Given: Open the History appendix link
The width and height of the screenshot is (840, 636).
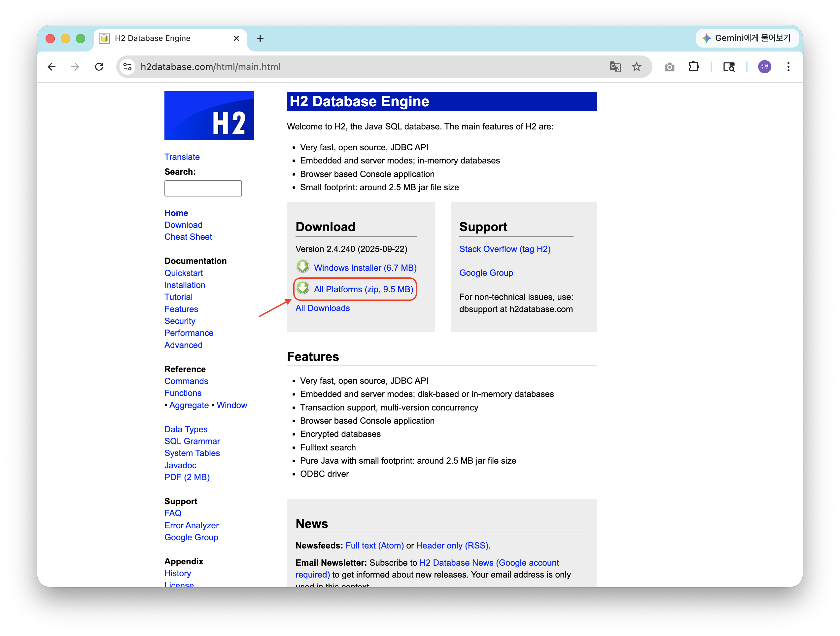Looking at the screenshot, I should coord(178,573).
